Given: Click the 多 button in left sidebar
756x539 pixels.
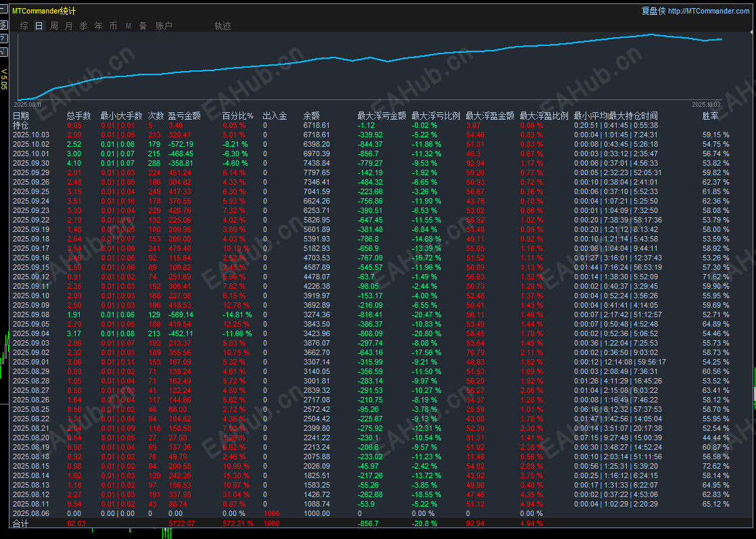Looking at the screenshot, I should pyautogui.click(x=3, y=24).
